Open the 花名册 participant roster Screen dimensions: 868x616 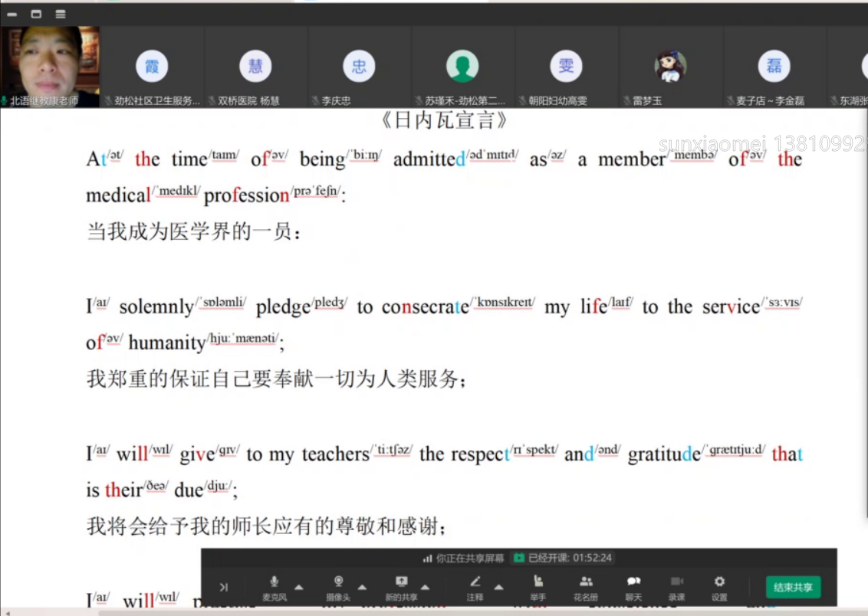(x=586, y=586)
